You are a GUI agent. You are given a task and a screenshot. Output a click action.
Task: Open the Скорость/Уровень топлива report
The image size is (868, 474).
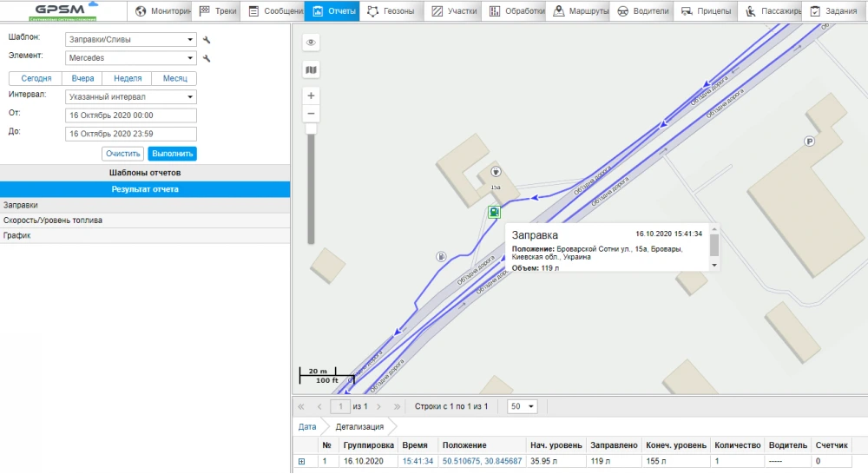point(144,220)
